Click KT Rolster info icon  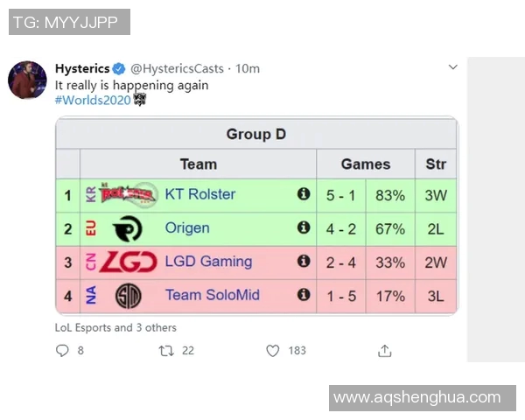coord(304,194)
